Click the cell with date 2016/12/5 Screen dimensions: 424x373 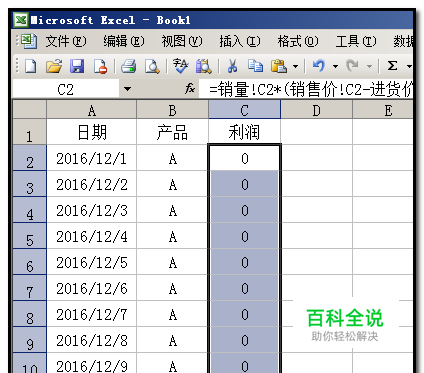(x=92, y=262)
